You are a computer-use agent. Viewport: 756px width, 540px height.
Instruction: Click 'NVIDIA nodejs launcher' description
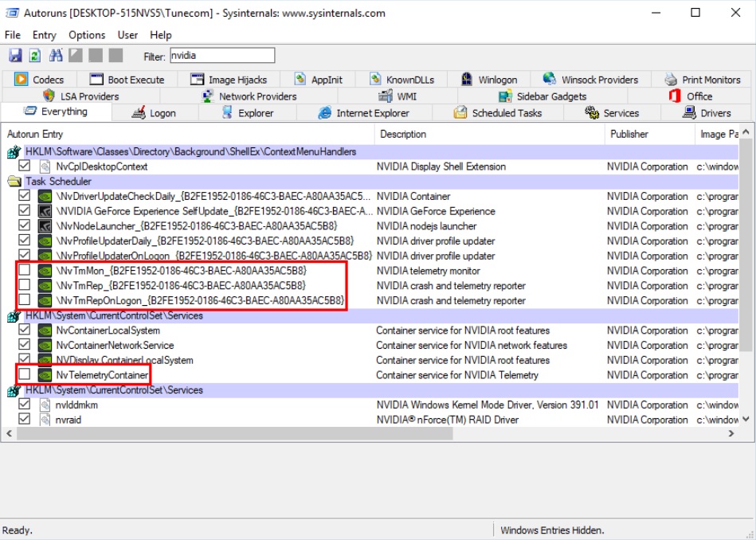click(x=426, y=226)
